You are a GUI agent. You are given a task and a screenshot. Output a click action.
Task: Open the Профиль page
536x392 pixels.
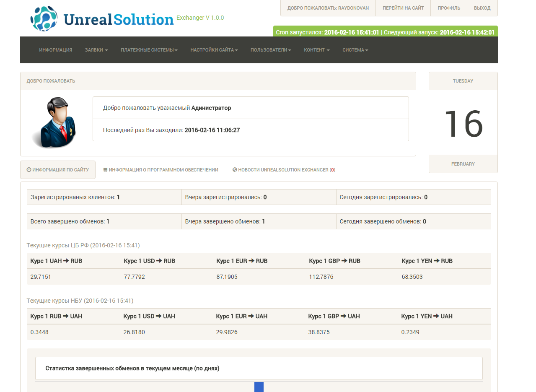(449, 8)
